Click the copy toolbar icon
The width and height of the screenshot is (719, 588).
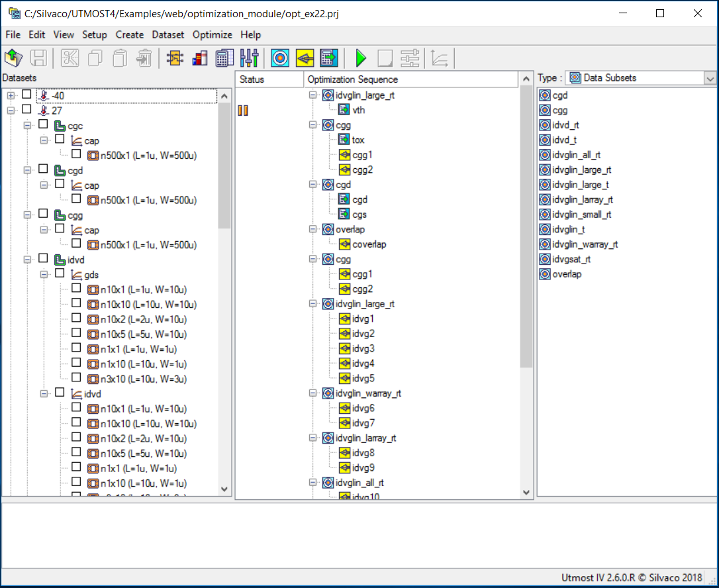coord(95,58)
